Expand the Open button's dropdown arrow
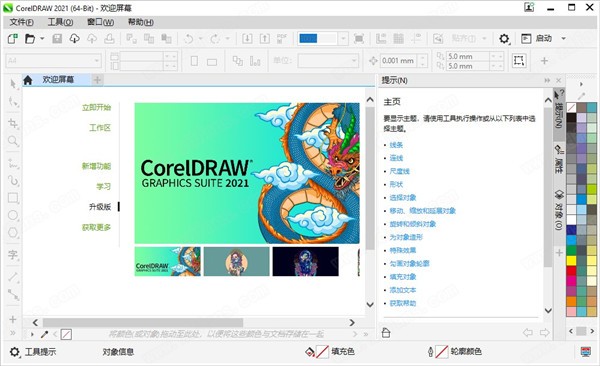This screenshot has height=366, width=600. pyautogui.click(x=42, y=39)
